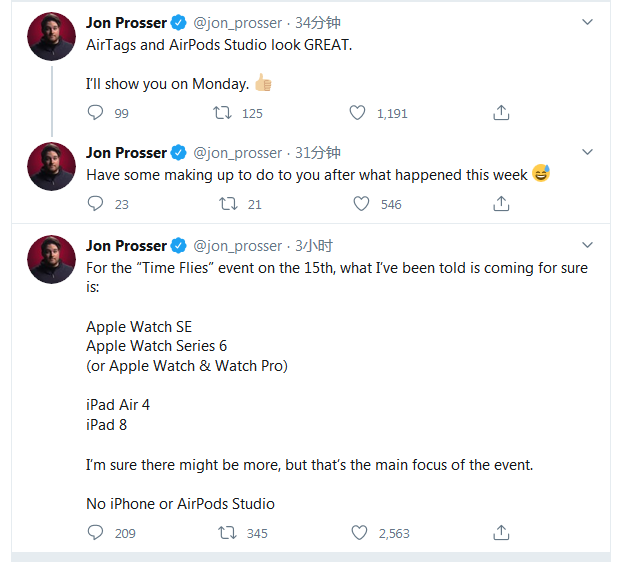The image size is (620, 562).
Task: Click the 3小时 timestamp on the event tweet
Action: click(x=314, y=245)
